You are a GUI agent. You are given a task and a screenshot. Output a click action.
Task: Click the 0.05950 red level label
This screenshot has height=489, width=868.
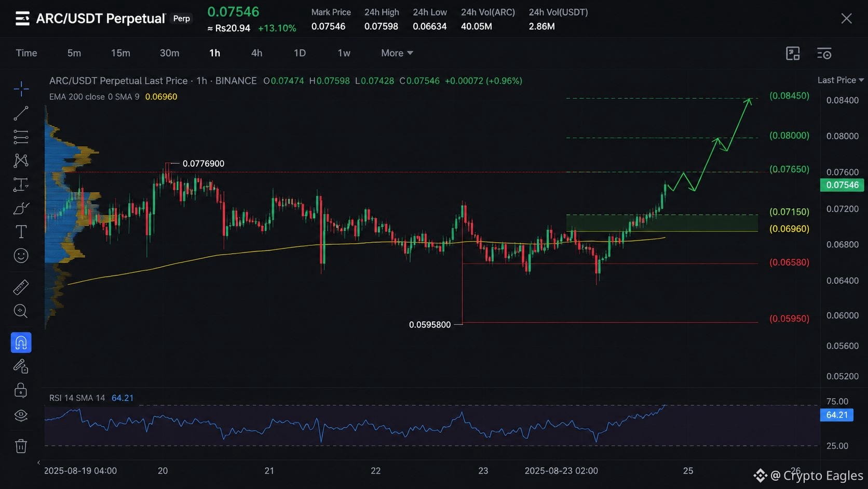click(x=789, y=319)
